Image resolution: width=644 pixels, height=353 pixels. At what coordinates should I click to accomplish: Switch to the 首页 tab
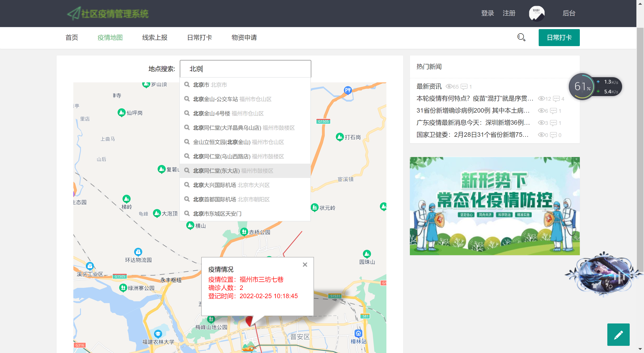coord(72,37)
